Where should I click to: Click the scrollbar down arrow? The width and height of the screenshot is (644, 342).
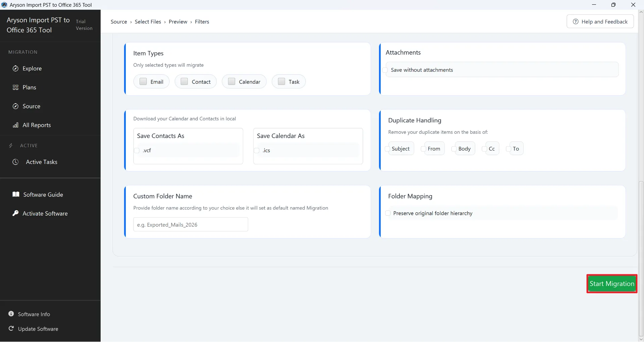tap(641, 339)
